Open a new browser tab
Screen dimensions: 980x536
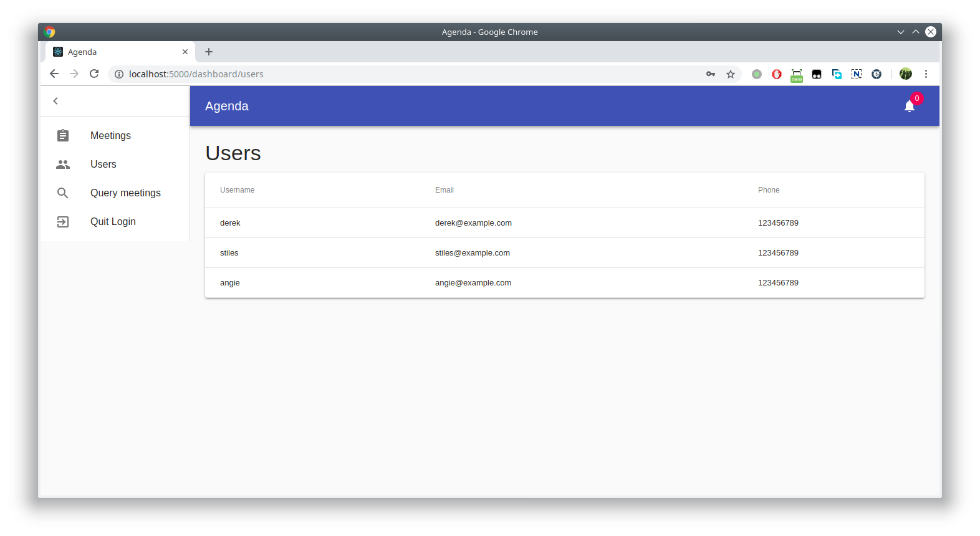209,52
